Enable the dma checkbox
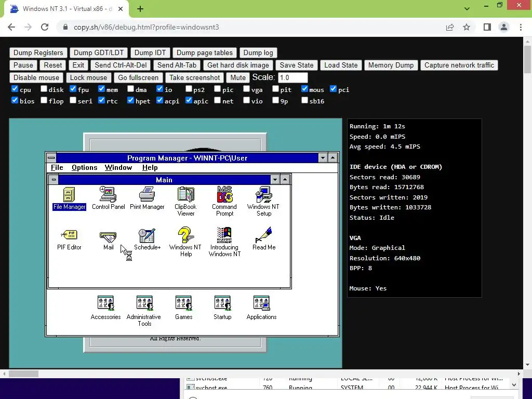This screenshot has height=399, width=532. [x=130, y=89]
